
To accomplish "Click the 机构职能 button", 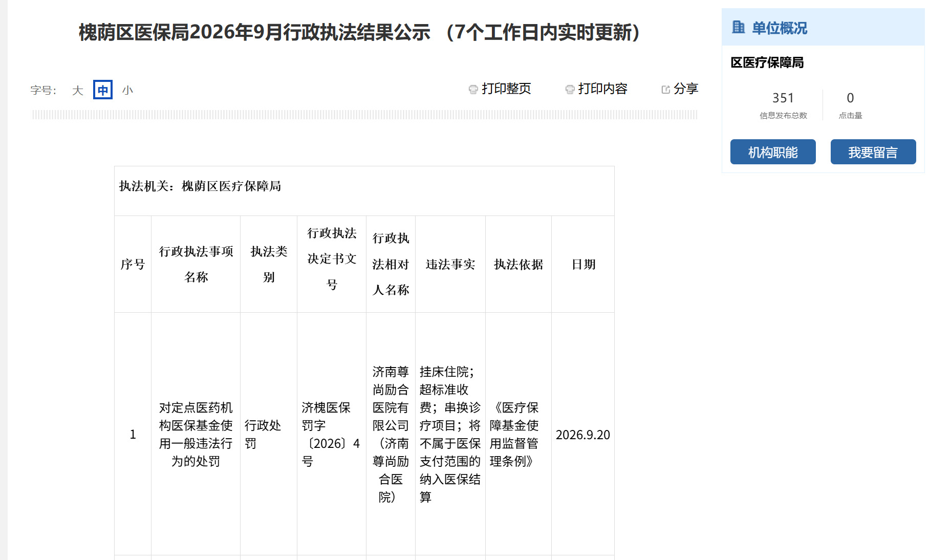I will pos(773,152).
